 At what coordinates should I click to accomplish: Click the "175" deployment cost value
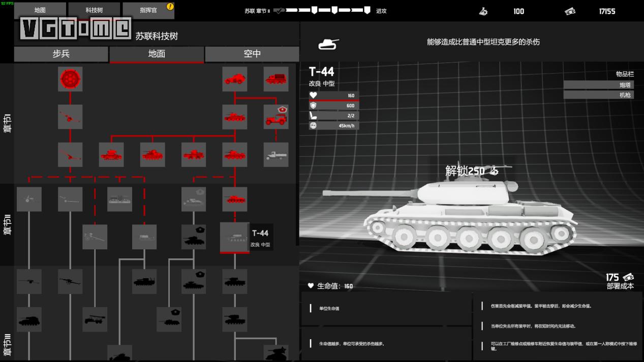[612, 277]
